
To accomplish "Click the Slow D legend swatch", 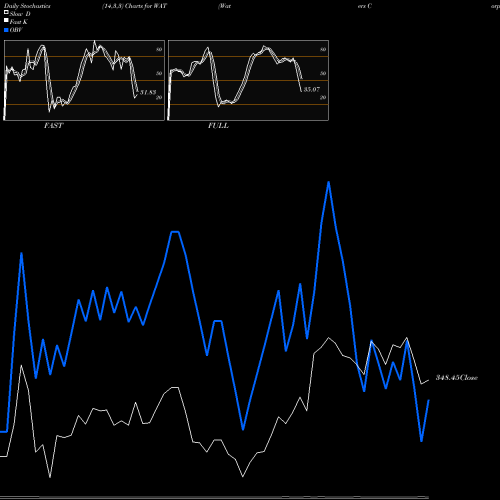I will point(6,13).
